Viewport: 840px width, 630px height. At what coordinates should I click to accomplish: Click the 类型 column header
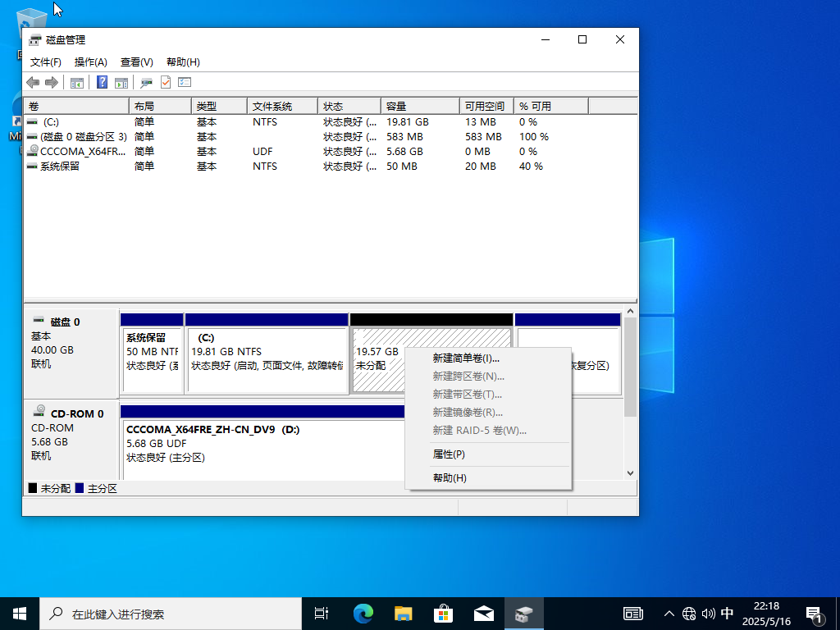pos(219,106)
